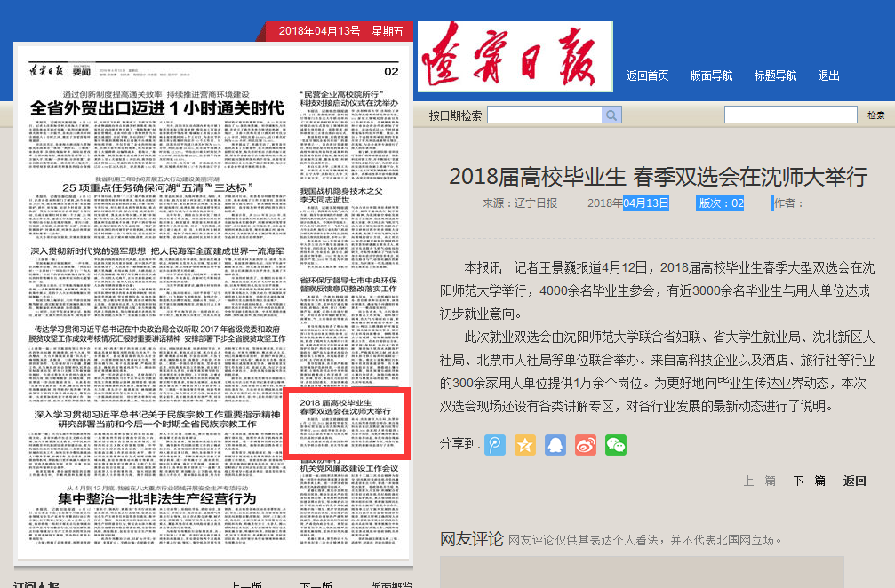
Task: Focus the keyword search field beside 检索
Action: 790,115
